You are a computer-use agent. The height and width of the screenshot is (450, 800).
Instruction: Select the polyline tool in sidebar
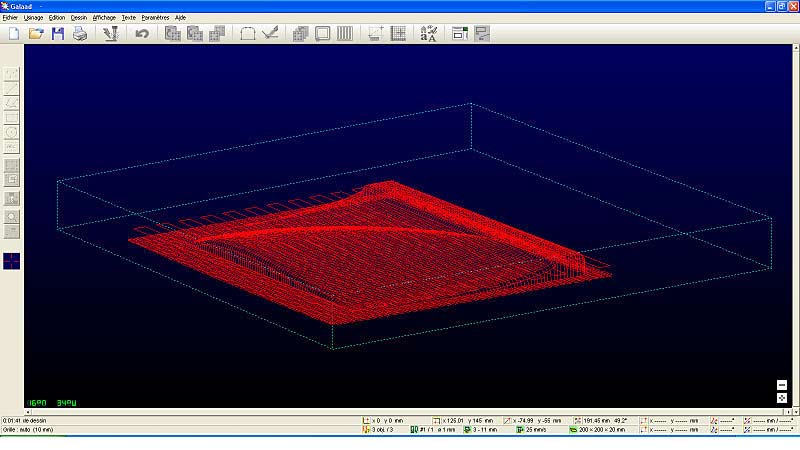click(12, 103)
